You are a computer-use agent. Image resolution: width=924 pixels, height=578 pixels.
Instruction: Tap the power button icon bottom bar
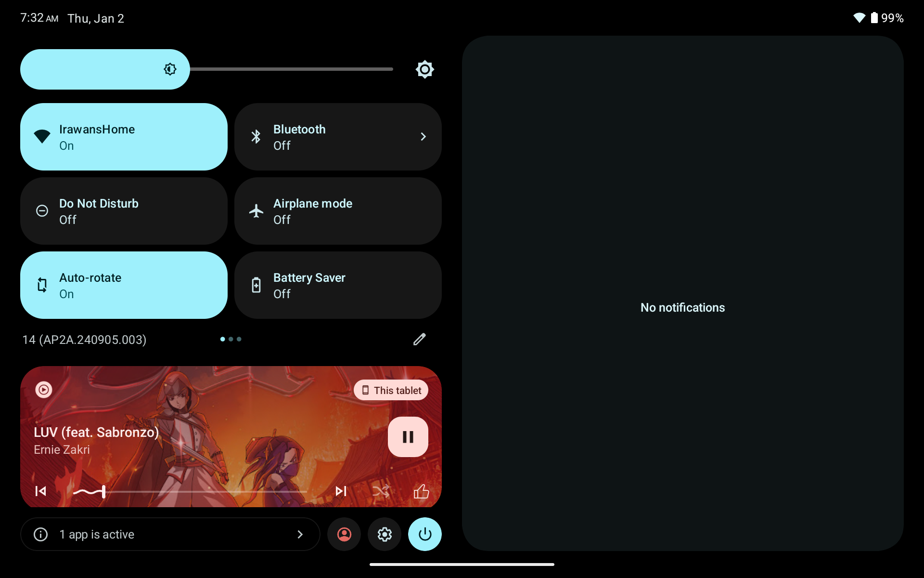pyautogui.click(x=424, y=533)
